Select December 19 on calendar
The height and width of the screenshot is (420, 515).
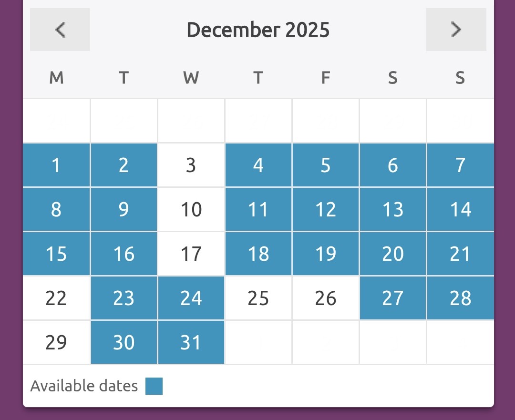pos(325,254)
